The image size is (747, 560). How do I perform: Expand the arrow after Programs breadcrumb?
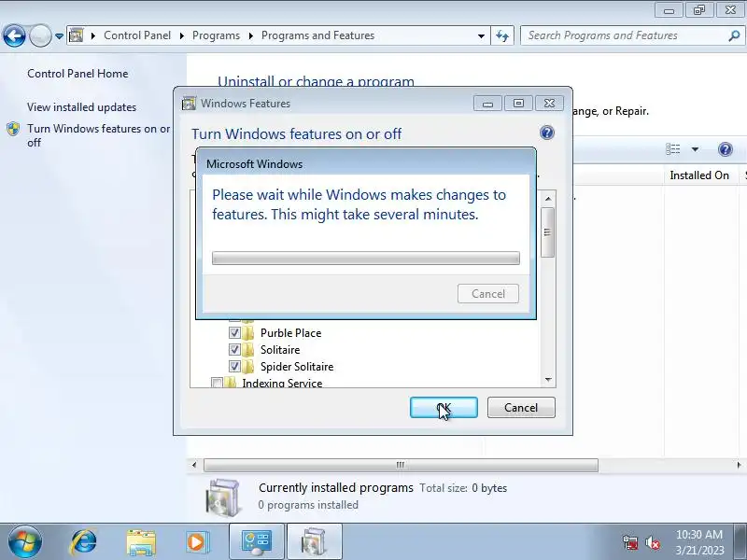click(x=250, y=35)
